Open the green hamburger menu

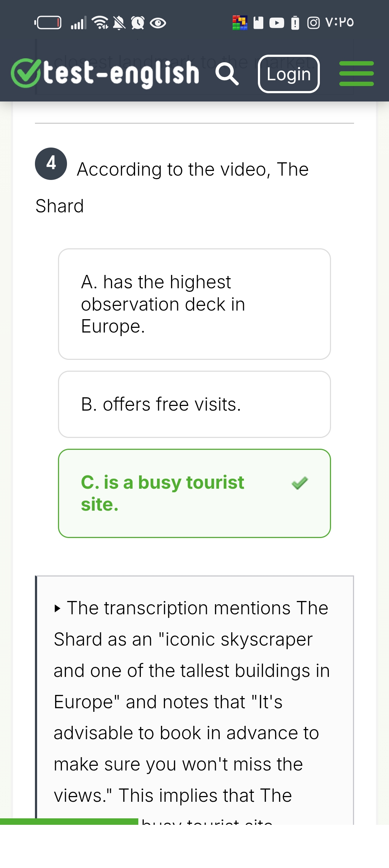(x=356, y=74)
